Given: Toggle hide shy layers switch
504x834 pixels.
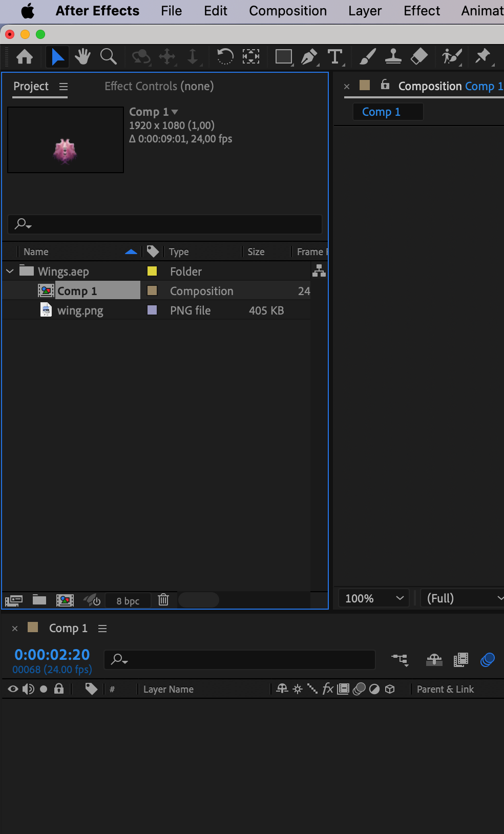Looking at the screenshot, I should (434, 660).
